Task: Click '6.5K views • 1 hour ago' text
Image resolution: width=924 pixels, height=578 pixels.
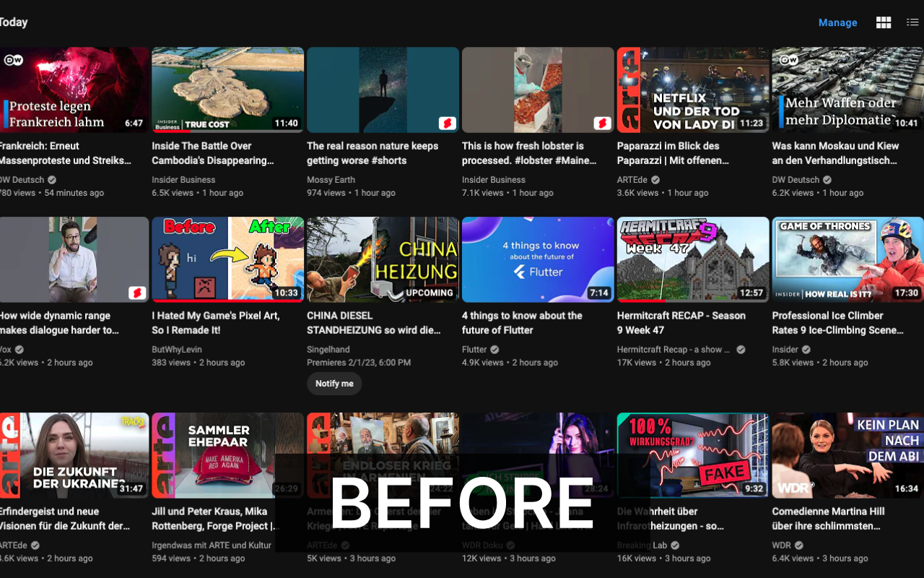Action: click(x=197, y=193)
